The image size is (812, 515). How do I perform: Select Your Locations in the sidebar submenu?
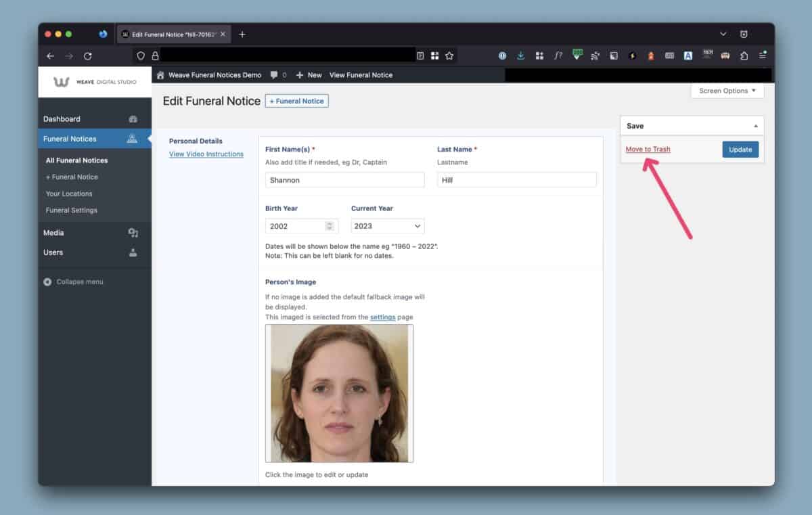point(69,194)
